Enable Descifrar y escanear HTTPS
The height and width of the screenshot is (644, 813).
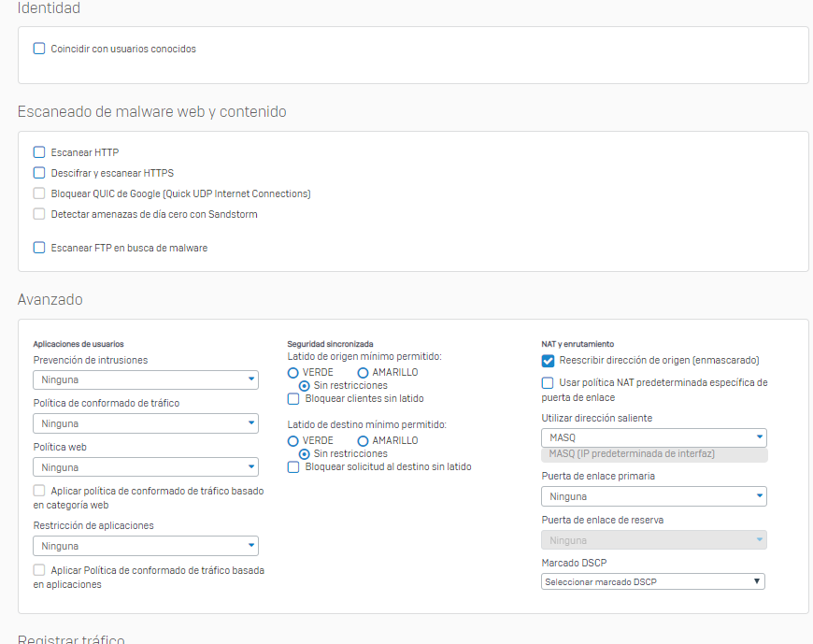pyautogui.click(x=39, y=173)
